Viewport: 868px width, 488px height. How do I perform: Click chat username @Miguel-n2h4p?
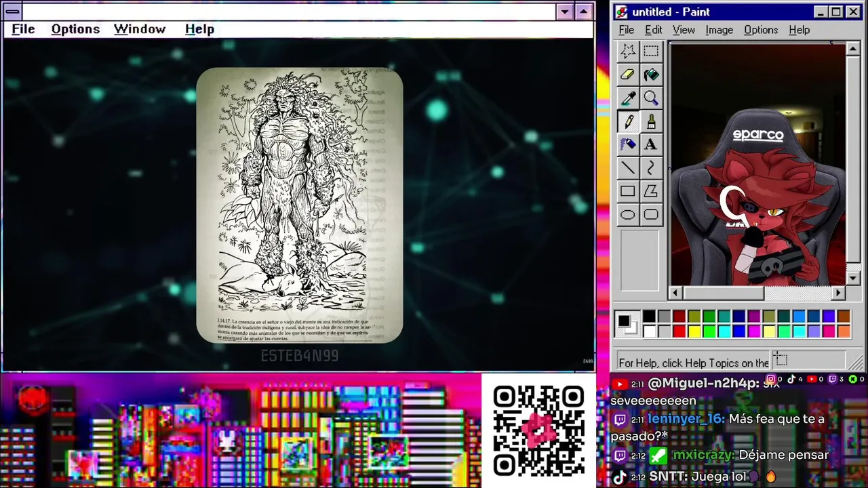[703, 384]
